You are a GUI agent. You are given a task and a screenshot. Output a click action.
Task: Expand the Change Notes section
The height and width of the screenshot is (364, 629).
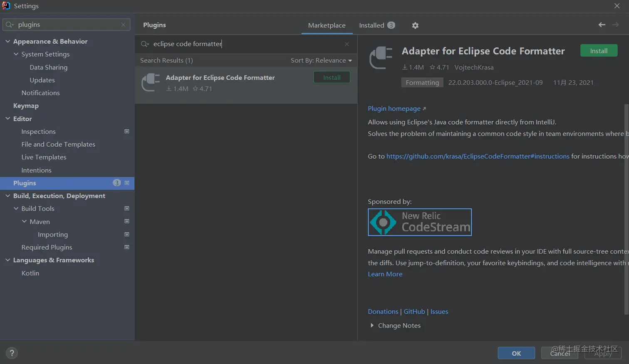[x=372, y=325]
